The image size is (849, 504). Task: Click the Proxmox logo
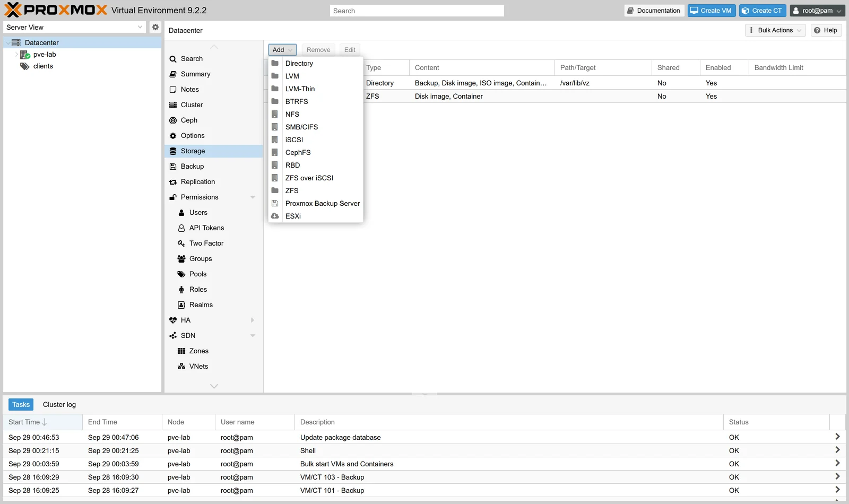[x=56, y=10]
